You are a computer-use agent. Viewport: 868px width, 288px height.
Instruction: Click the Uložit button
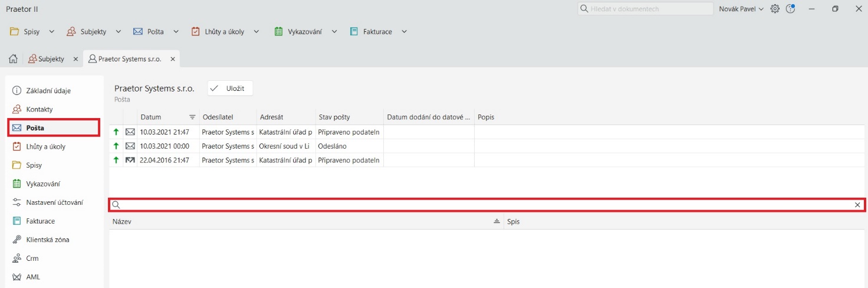tap(231, 88)
